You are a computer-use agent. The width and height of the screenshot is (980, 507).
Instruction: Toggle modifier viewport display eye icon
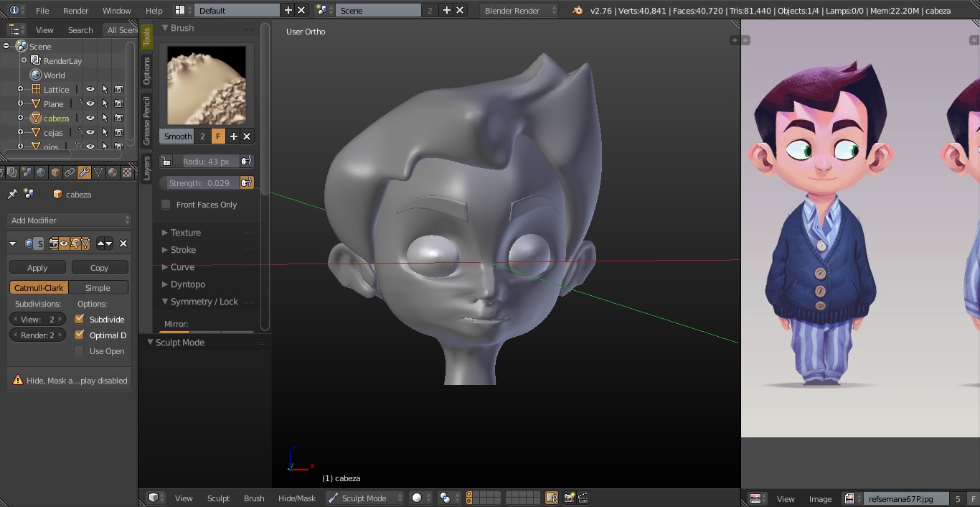point(64,243)
